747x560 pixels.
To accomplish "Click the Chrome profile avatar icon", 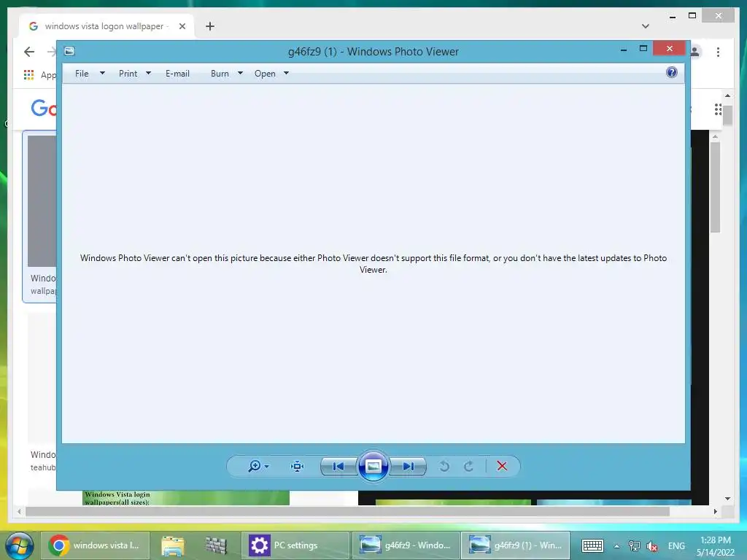I will (x=695, y=52).
